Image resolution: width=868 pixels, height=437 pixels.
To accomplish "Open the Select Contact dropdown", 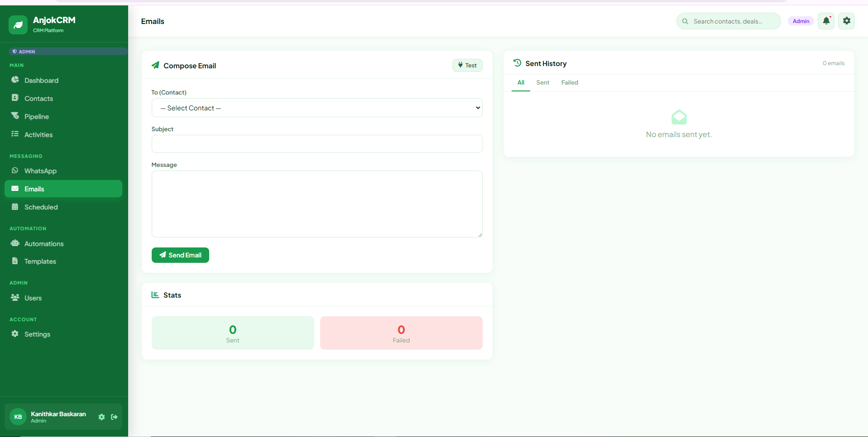I will tap(317, 108).
